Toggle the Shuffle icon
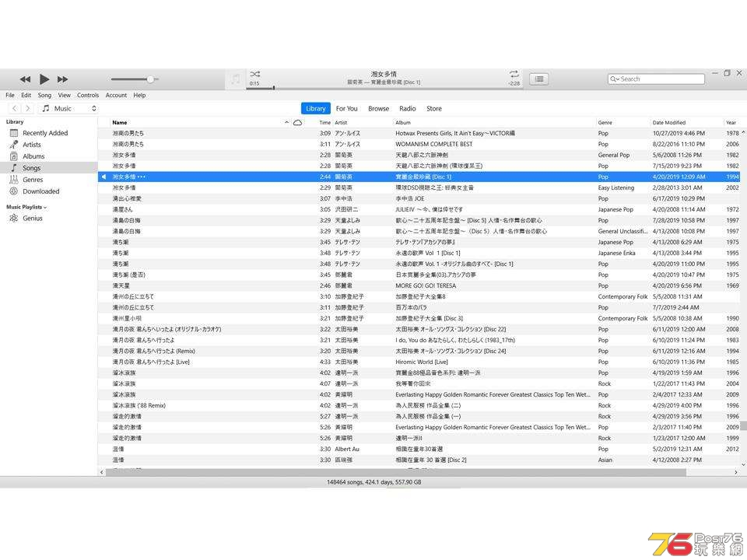The image size is (747, 560). [x=255, y=74]
